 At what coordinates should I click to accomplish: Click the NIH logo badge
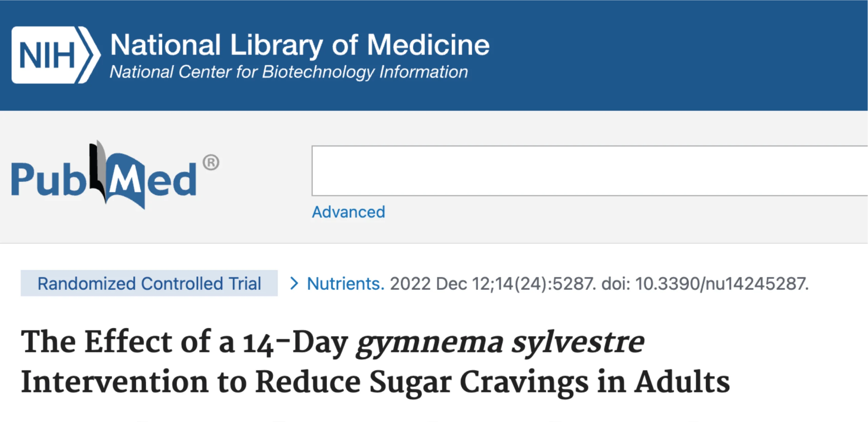coord(56,55)
